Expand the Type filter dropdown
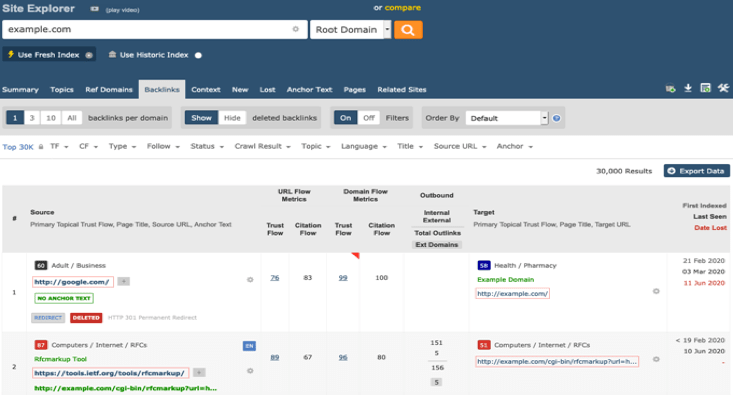 pyautogui.click(x=122, y=146)
